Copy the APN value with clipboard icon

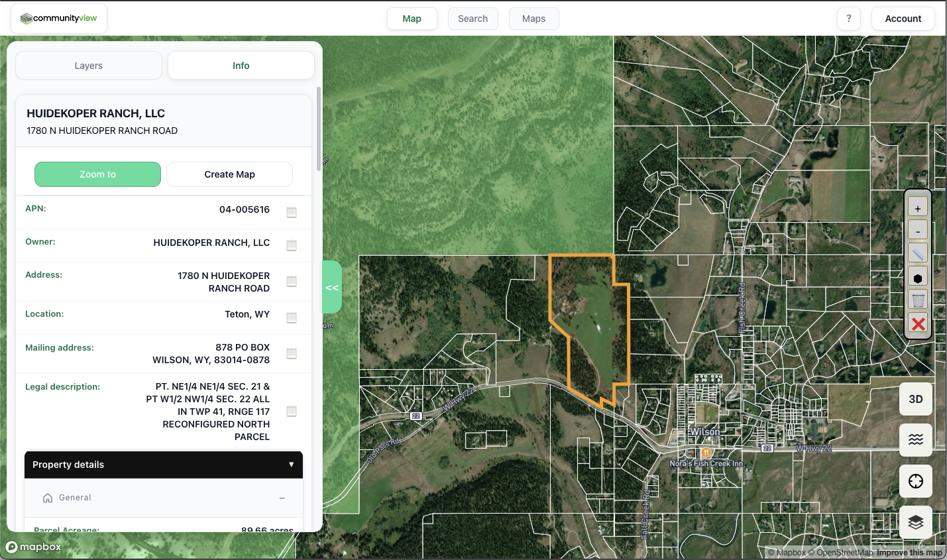[292, 212]
